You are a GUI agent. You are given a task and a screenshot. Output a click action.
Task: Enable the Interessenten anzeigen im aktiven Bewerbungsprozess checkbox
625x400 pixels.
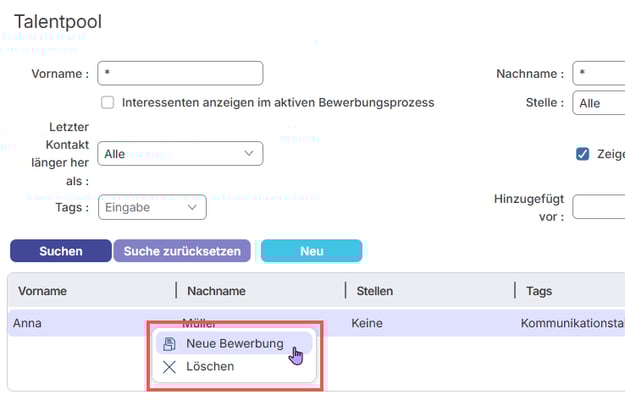tap(108, 103)
